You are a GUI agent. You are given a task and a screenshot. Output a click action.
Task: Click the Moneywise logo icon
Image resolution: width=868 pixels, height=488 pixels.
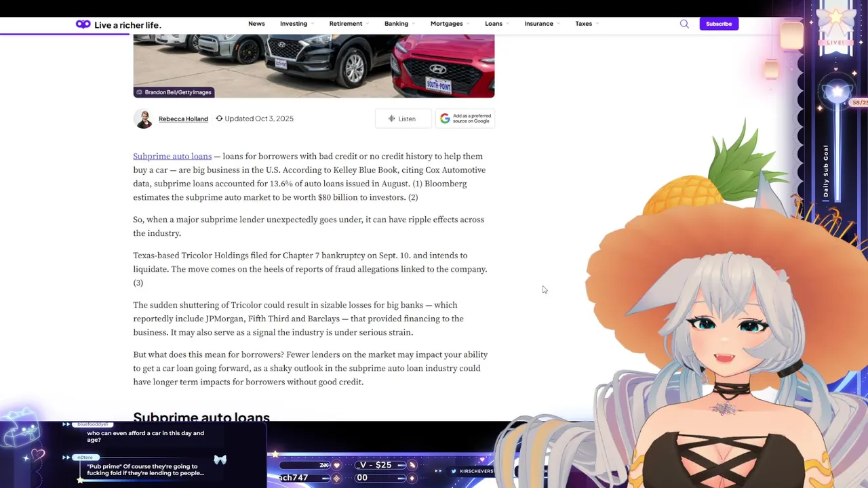83,24
